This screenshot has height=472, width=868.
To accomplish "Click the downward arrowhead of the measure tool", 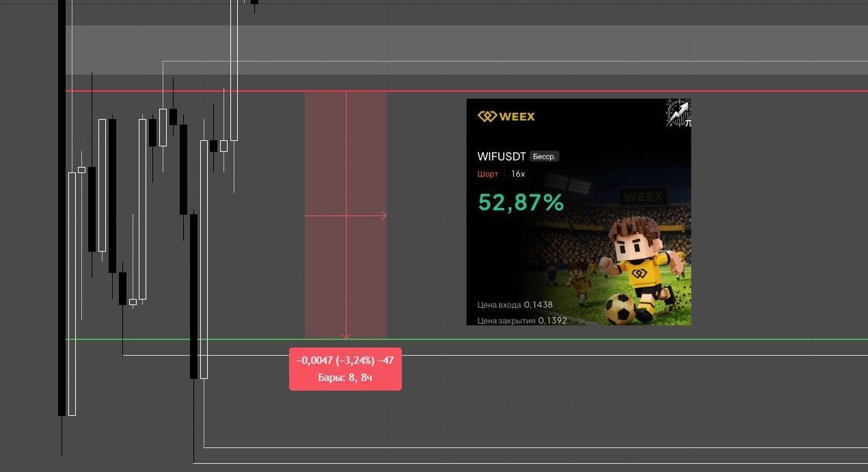I will coord(346,335).
